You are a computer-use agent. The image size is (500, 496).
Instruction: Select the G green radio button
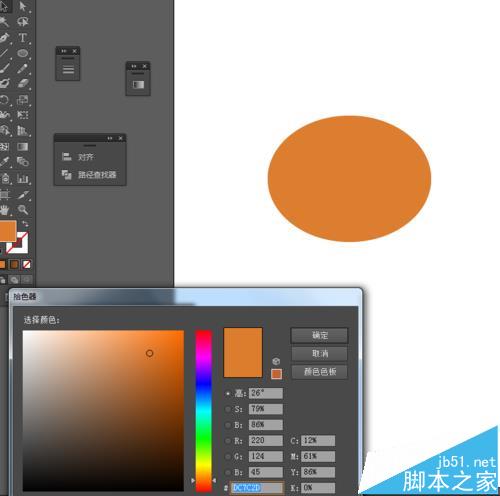point(228,456)
